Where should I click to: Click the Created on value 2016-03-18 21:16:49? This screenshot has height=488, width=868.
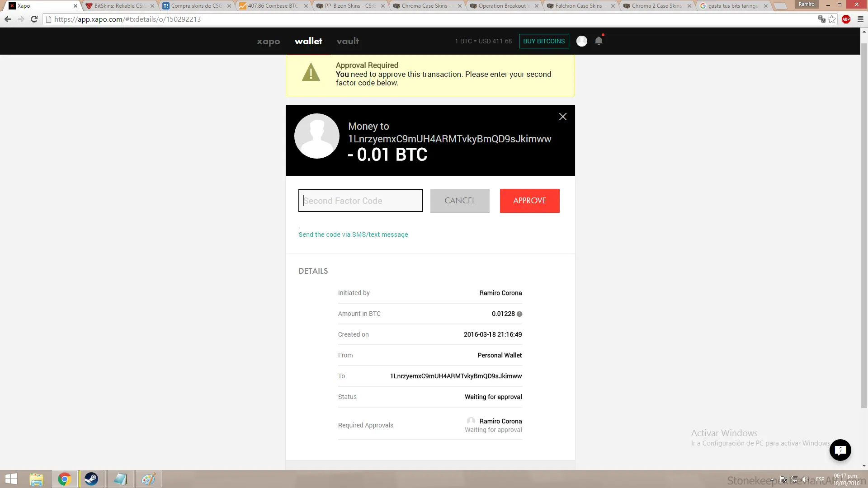[x=493, y=335]
